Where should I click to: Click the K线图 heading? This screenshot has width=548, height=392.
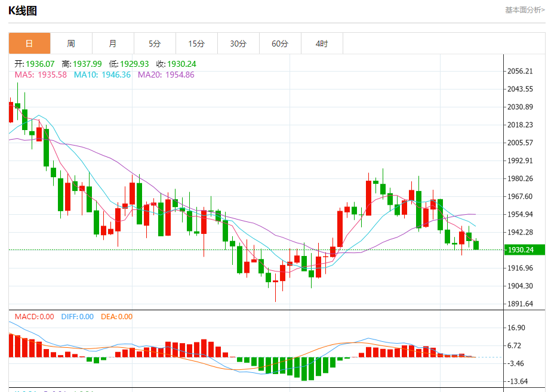(x=22, y=11)
